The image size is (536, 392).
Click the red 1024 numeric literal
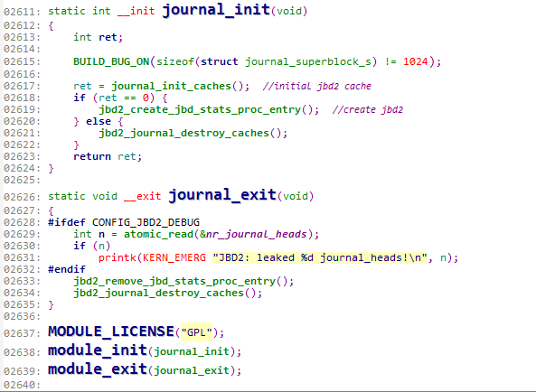[x=415, y=61]
